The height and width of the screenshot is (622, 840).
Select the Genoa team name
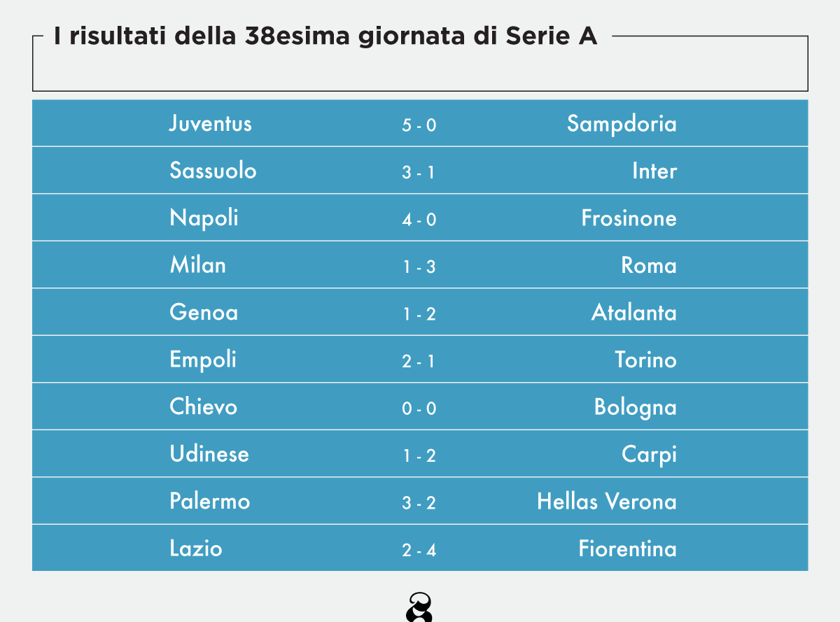pos(204,313)
